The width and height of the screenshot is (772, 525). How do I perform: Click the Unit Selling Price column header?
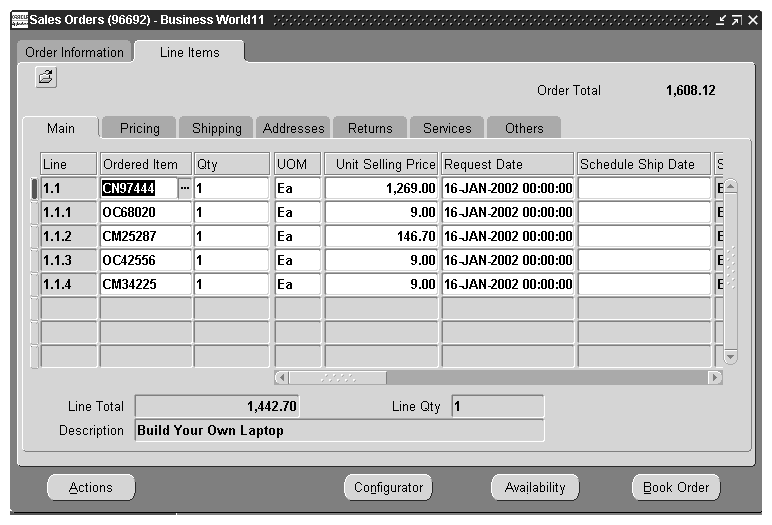(381, 164)
